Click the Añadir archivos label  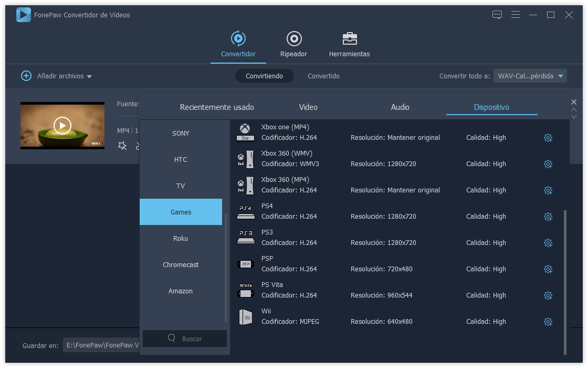(60, 76)
